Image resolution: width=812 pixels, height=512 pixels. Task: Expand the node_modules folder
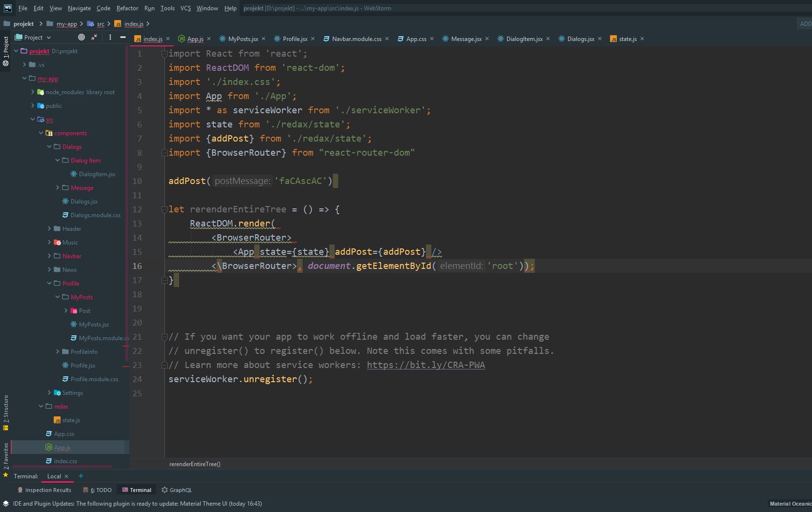pyautogui.click(x=33, y=92)
